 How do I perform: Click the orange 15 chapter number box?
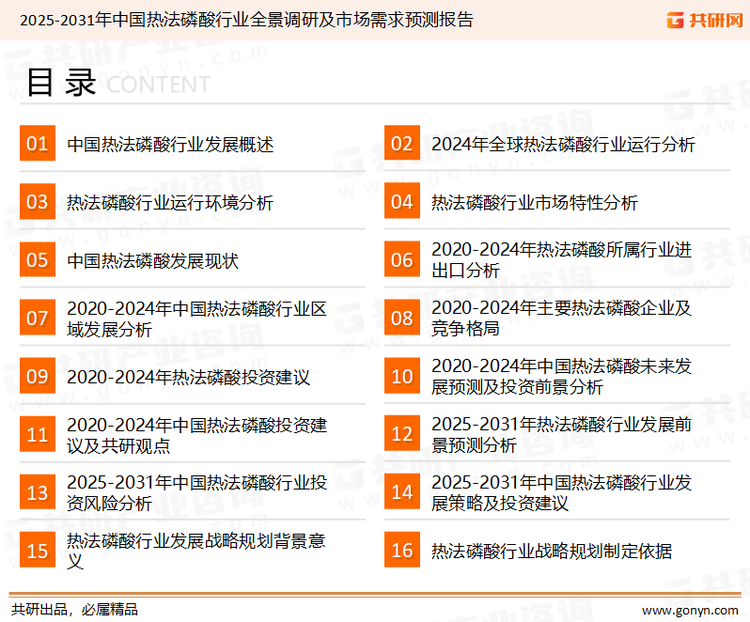click(37, 550)
